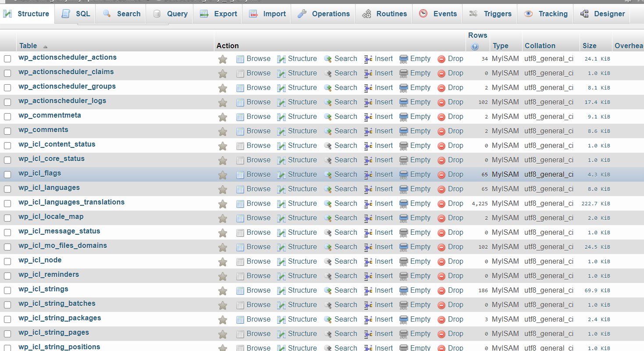
Task: Star the wp_actionscheduler_actions table as favorite
Action: click(x=223, y=59)
